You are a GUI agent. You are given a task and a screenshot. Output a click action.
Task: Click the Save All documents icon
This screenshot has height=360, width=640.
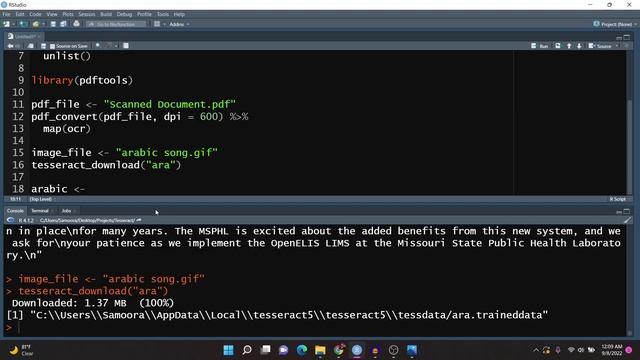(63, 24)
